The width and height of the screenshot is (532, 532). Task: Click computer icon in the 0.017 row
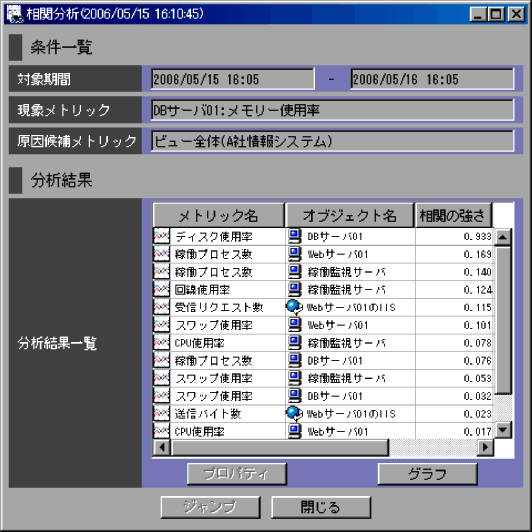(x=294, y=431)
